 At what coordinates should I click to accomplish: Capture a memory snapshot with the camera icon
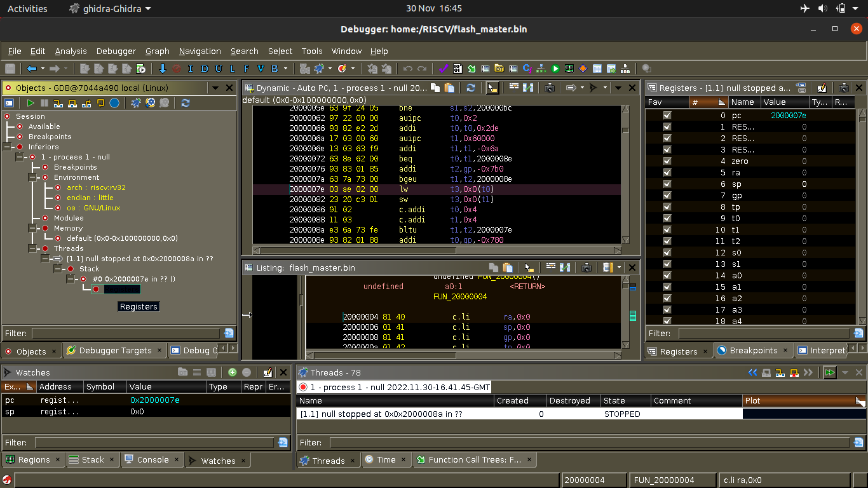pos(549,88)
